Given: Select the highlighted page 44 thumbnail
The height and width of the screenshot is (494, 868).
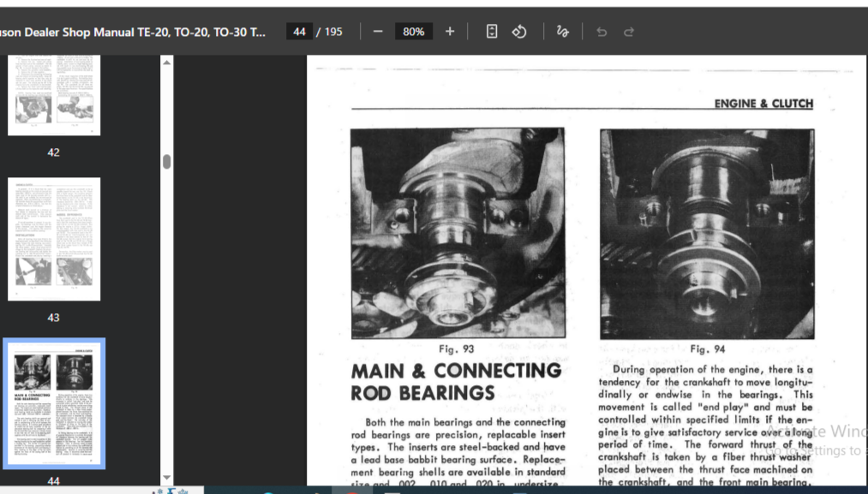Looking at the screenshot, I should pos(54,402).
